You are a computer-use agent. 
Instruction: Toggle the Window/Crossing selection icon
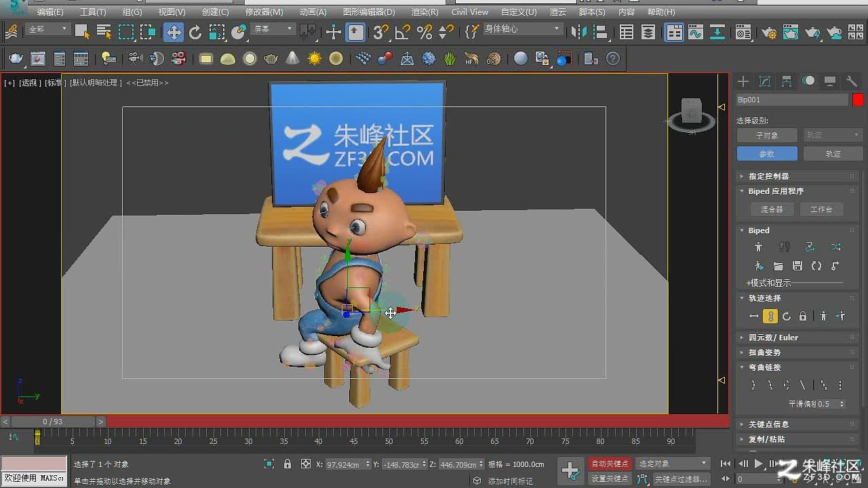click(x=147, y=32)
